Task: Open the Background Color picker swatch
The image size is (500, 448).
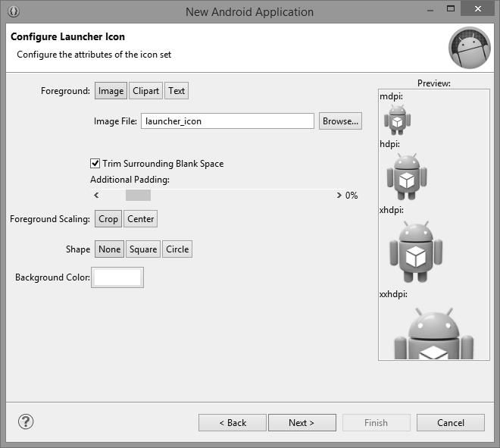Action: point(117,277)
